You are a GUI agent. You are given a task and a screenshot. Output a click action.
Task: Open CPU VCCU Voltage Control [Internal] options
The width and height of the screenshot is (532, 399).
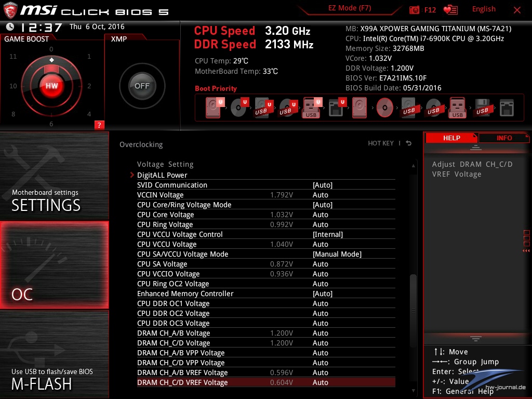click(327, 234)
